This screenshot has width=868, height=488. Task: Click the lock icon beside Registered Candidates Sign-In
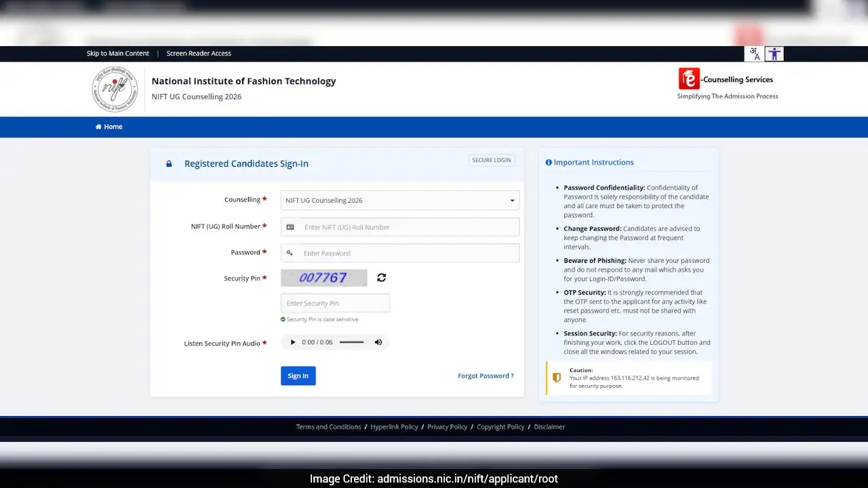pyautogui.click(x=169, y=164)
